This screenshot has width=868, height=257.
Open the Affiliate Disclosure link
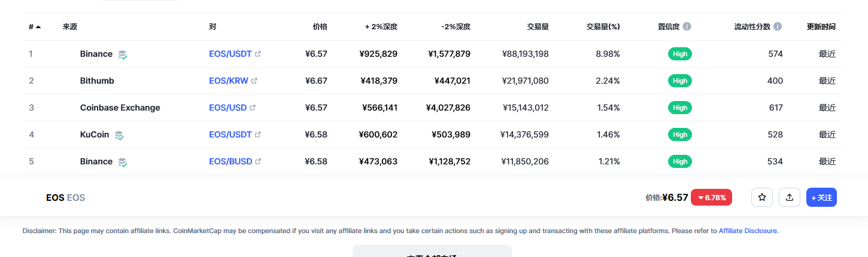click(x=748, y=230)
